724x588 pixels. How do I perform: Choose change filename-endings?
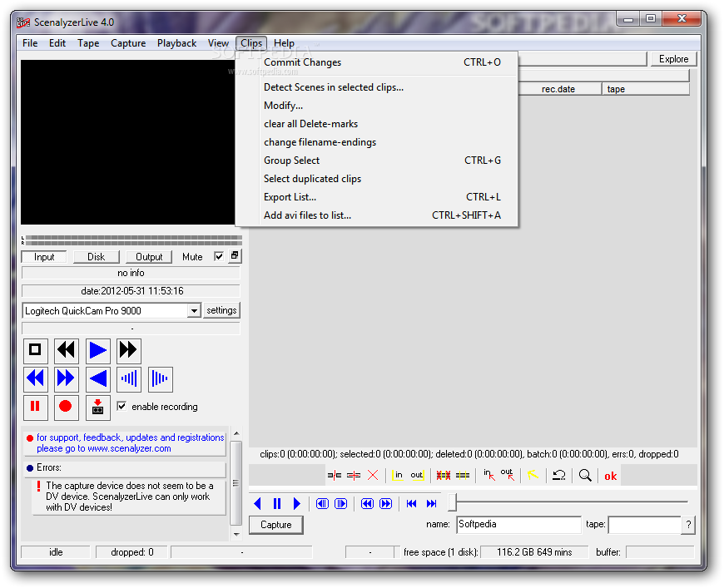(x=377, y=142)
